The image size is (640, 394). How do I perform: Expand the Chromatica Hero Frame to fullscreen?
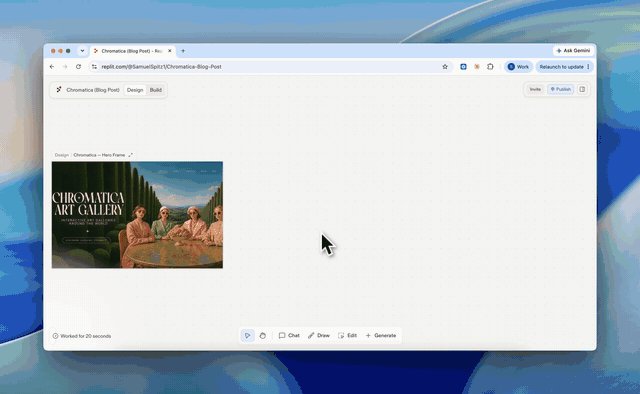pyautogui.click(x=130, y=155)
